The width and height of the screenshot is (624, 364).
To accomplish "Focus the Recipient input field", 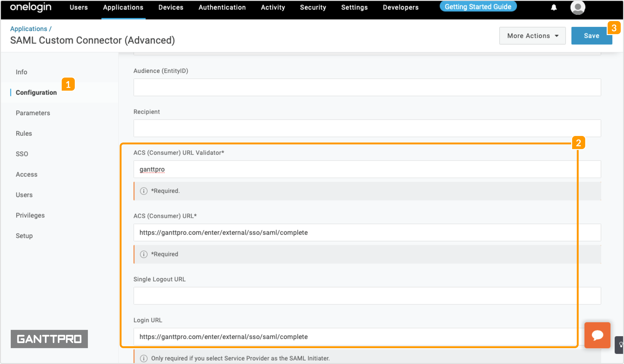I will (x=367, y=128).
